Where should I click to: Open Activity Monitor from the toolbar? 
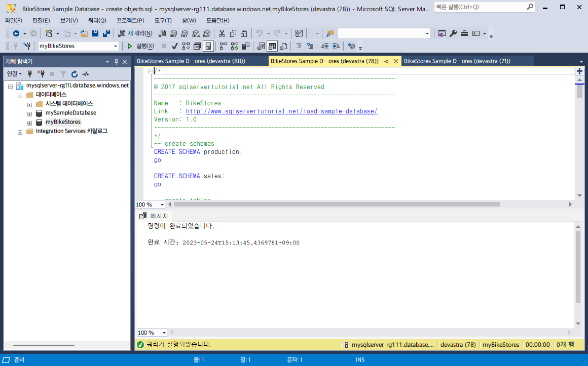click(x=299, y=34)
